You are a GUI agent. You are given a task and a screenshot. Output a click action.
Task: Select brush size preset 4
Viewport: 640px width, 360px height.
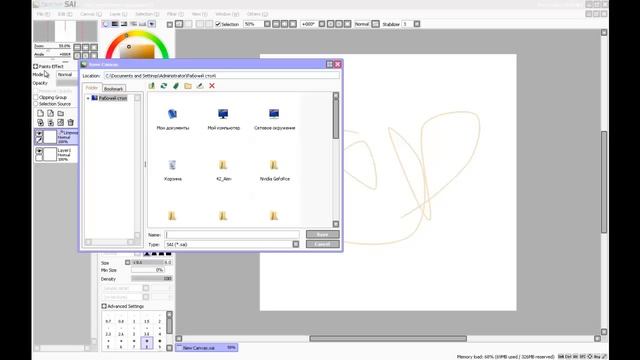pos(160,332)
